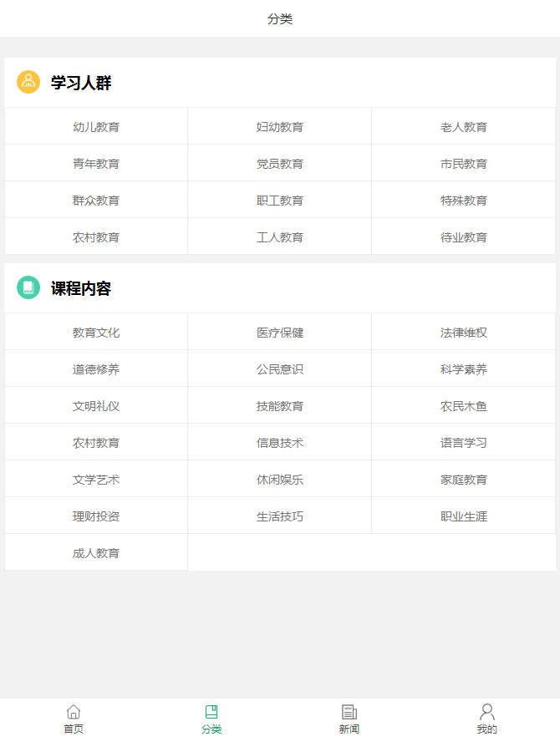
Task: Open the 成人教育 course category
Action: 96,553
